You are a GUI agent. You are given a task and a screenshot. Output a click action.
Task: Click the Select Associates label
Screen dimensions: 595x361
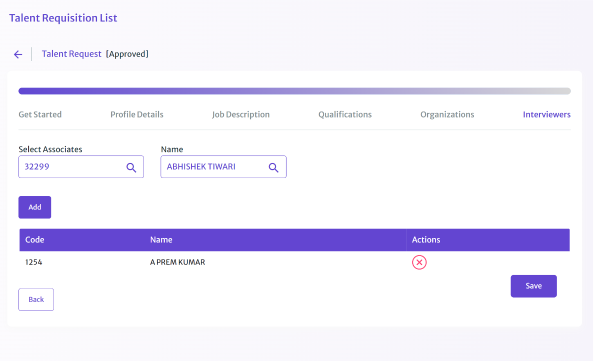(x=50, y=149)
